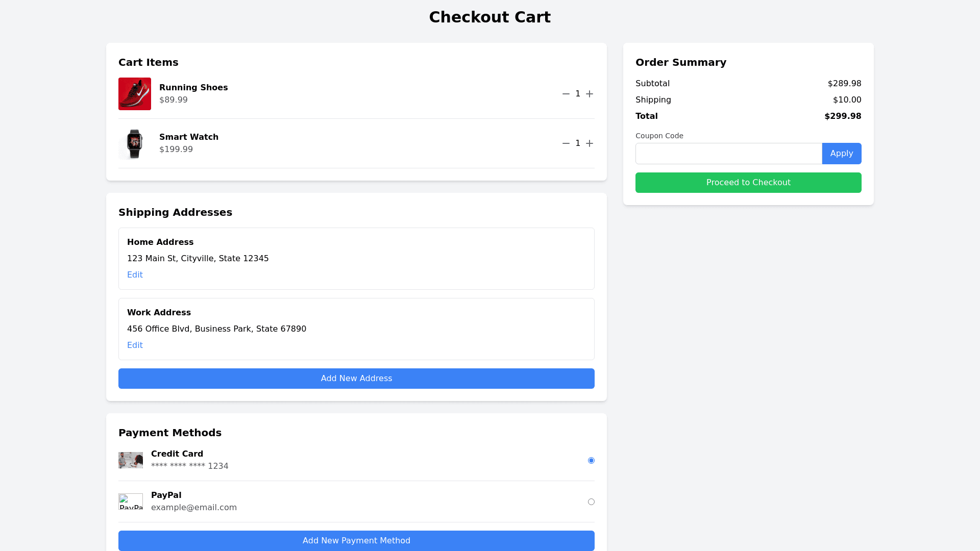Viewport: 980px width, 551px height.
Task: Increase Smart Watch quantity with plus icon
Action: [x=590, y=143]
